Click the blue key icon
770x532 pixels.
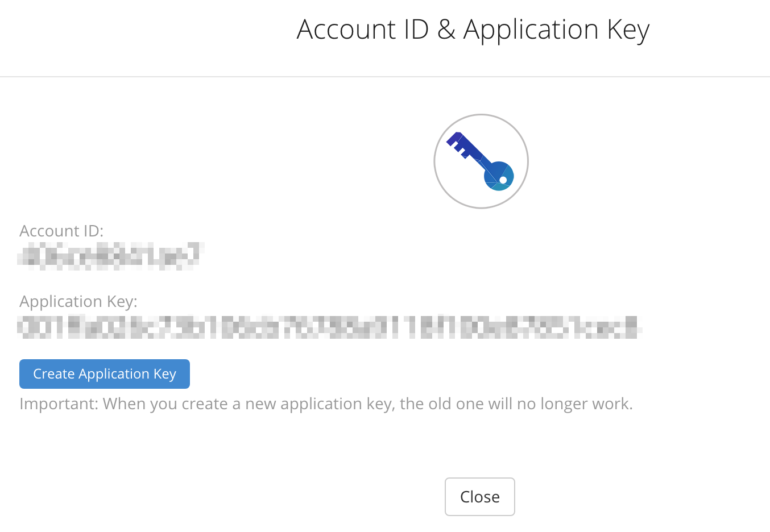pyautogui.click(x=481, y=161)
